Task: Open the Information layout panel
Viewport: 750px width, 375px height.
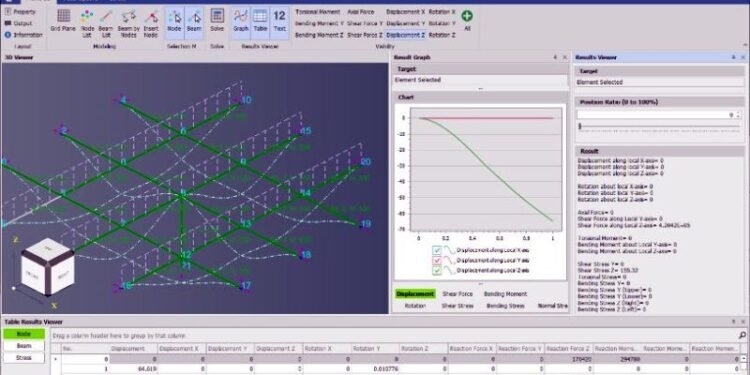Action: click(23, 35)
